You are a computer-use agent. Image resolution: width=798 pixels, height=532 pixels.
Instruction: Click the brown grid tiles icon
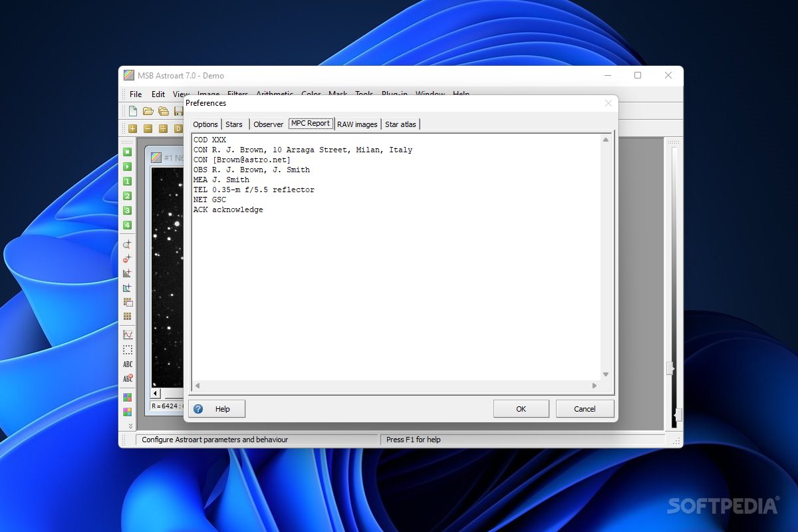pos(127,317)
